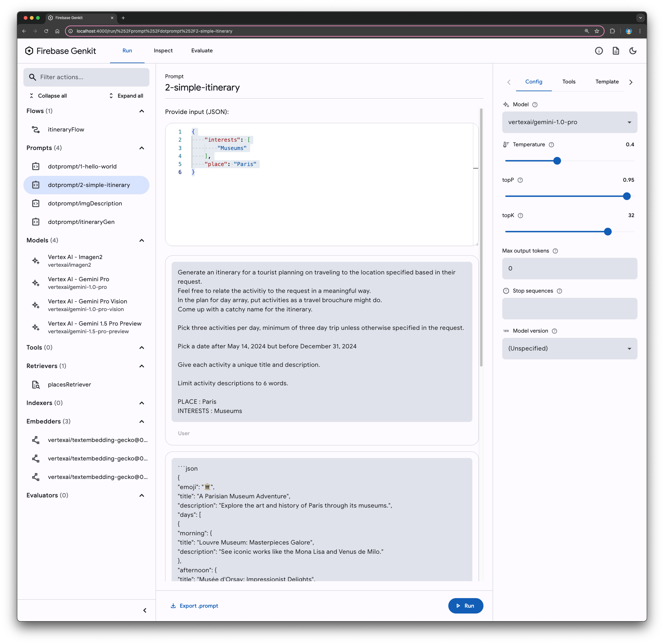
Task: Select the Model version dropdown
Action: coord(568,348)
